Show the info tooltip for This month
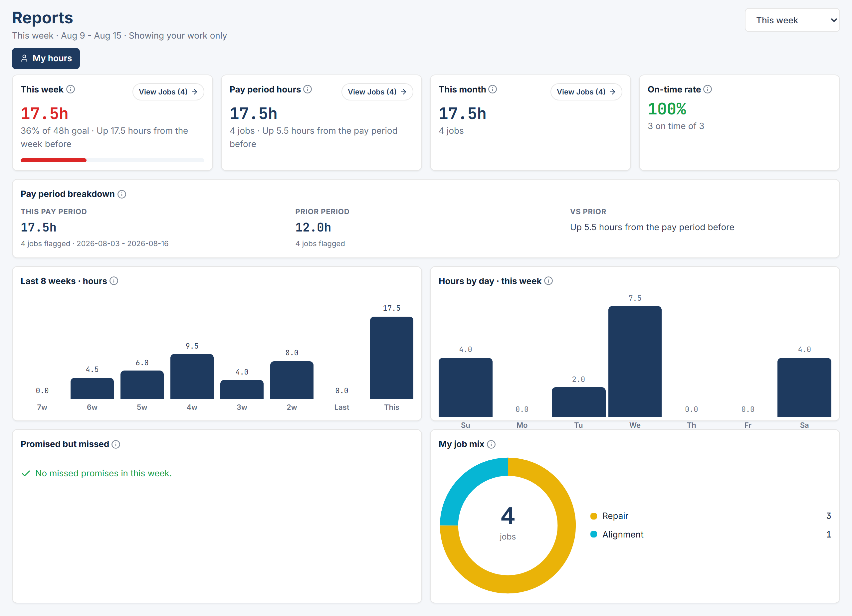 pyautogui.click(x=493, y=89)
